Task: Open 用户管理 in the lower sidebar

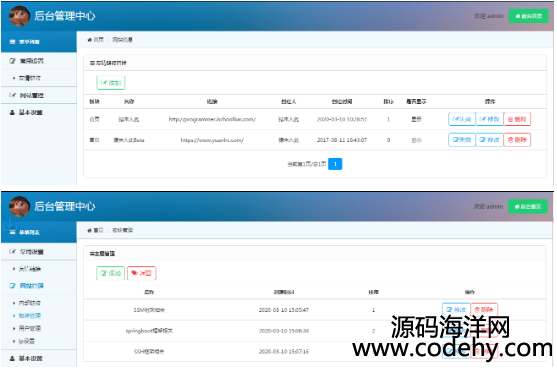Action: [30, 329]
